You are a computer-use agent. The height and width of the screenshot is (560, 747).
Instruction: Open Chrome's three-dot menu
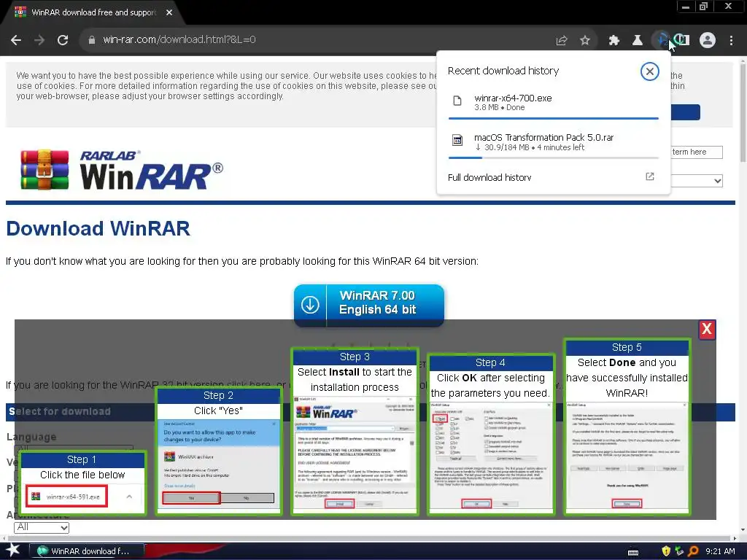[x=731, y=41]
